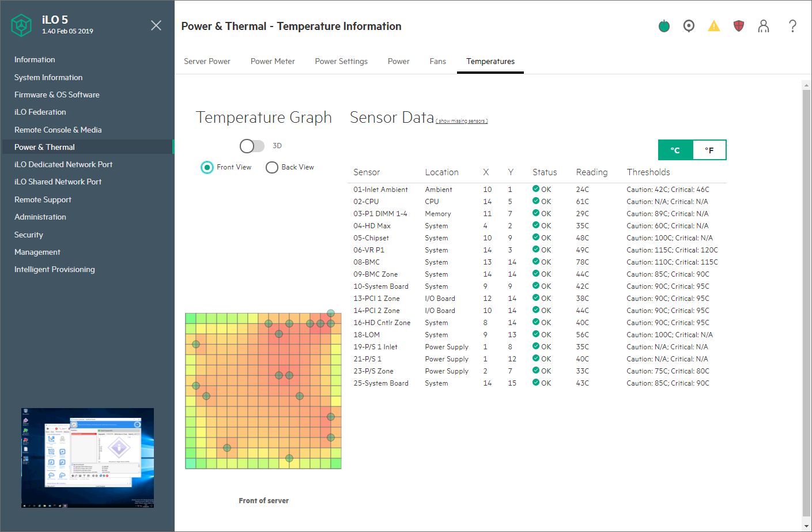This screenshot has height=532, width=812.
Task: Click the scrollbar down arrow
Action: pyautogui.click(x=806, y=526)
